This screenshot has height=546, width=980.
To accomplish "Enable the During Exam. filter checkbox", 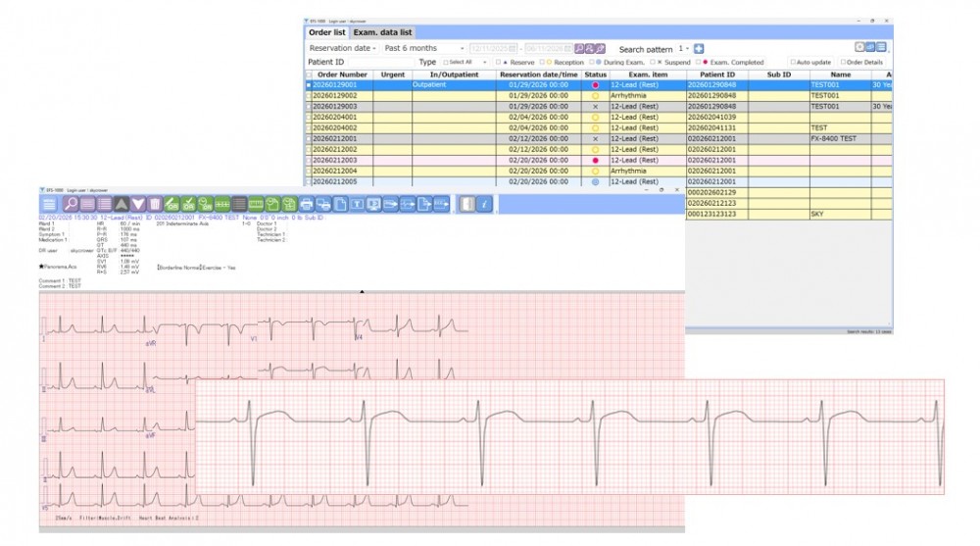I will pyautogui.click(x=592, y=63).
